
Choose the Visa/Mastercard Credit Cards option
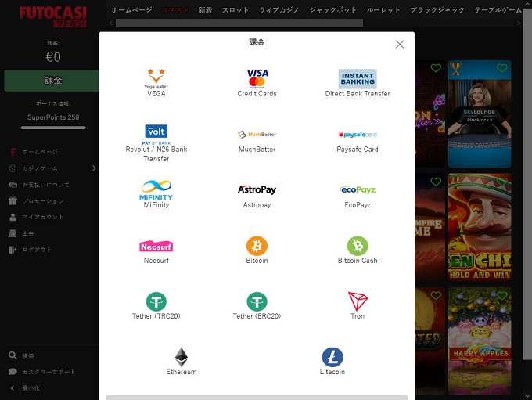[257, 78]
